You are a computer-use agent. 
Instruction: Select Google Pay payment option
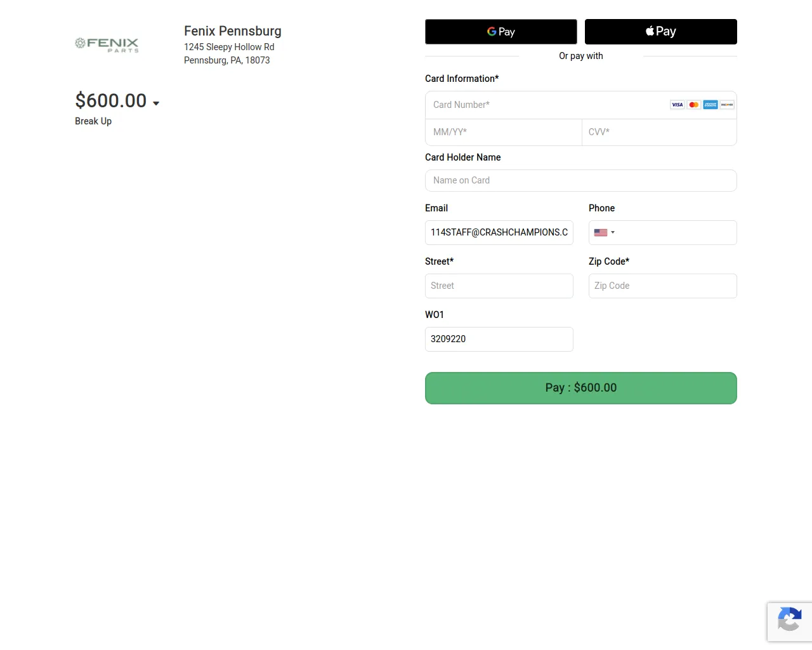click(x=501, y=31)
